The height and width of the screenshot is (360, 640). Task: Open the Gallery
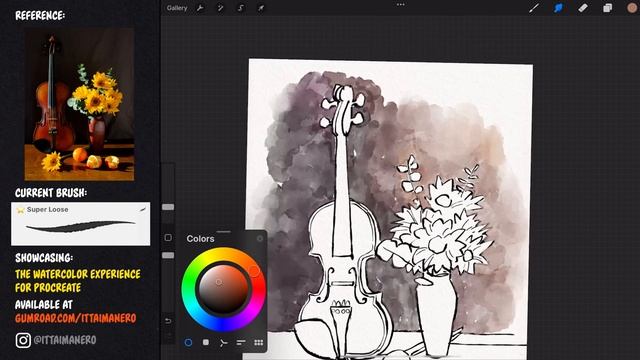click(x=177, y=8)
